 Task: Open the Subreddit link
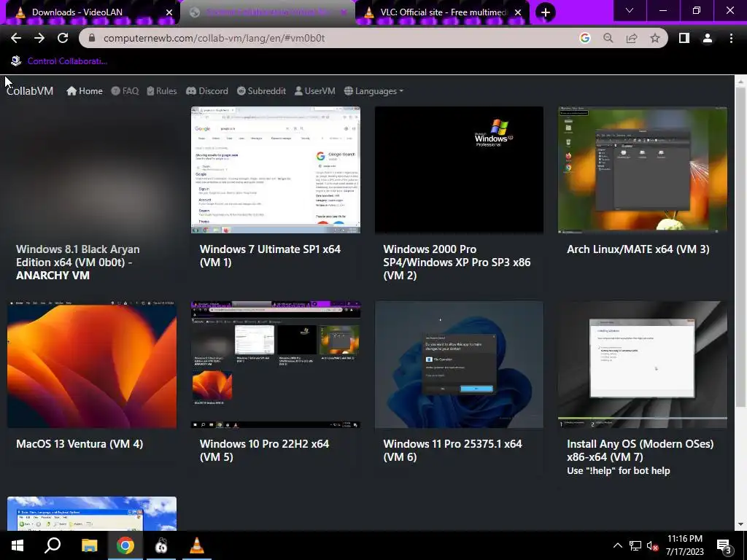click(x=261, y=91)
